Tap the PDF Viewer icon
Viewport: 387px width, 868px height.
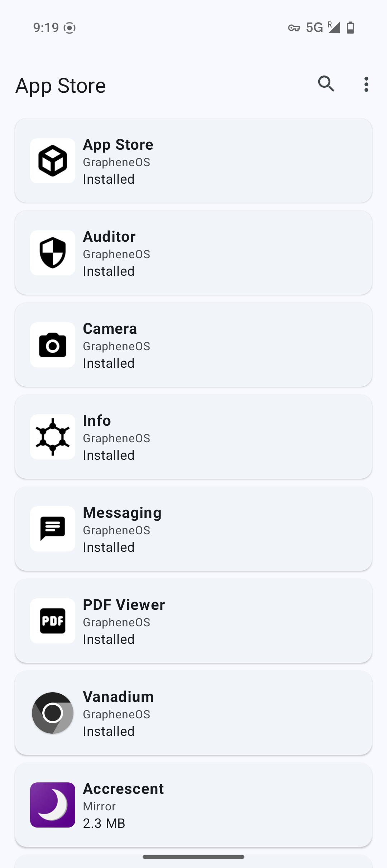tap(53, 621)
